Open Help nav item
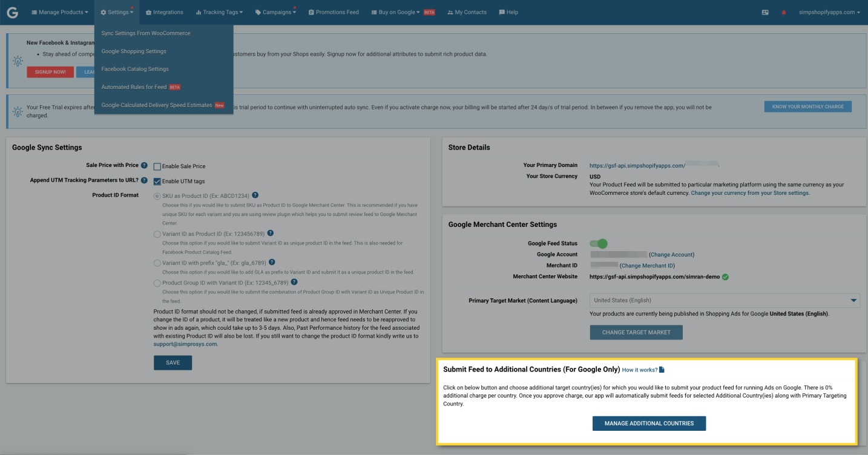 (x=508, y=12)
